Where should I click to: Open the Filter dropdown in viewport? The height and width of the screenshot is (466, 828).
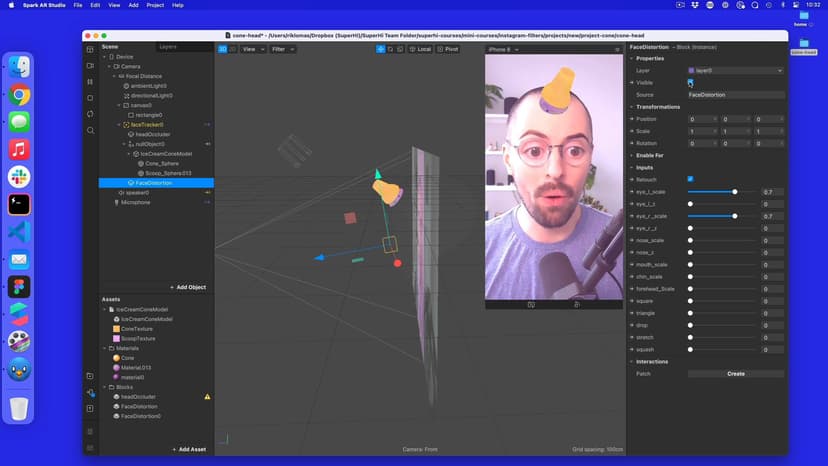click(283, 49)
